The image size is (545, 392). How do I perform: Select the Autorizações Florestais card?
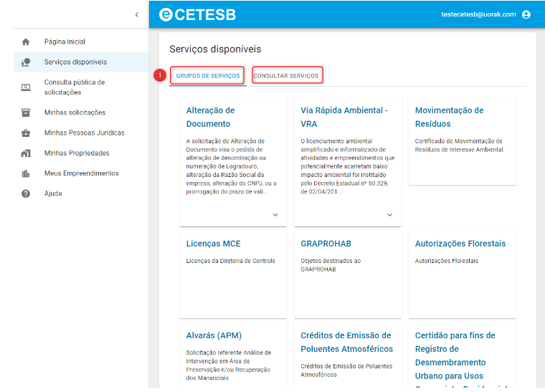(460, 244)
